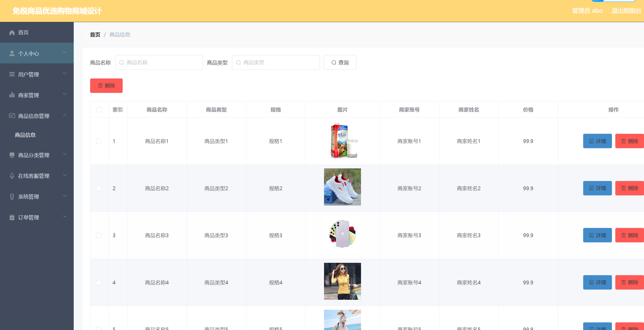Screen dimensions: 644x330
Task: Click 详情 button for 商品名称2
Action: 597,188
